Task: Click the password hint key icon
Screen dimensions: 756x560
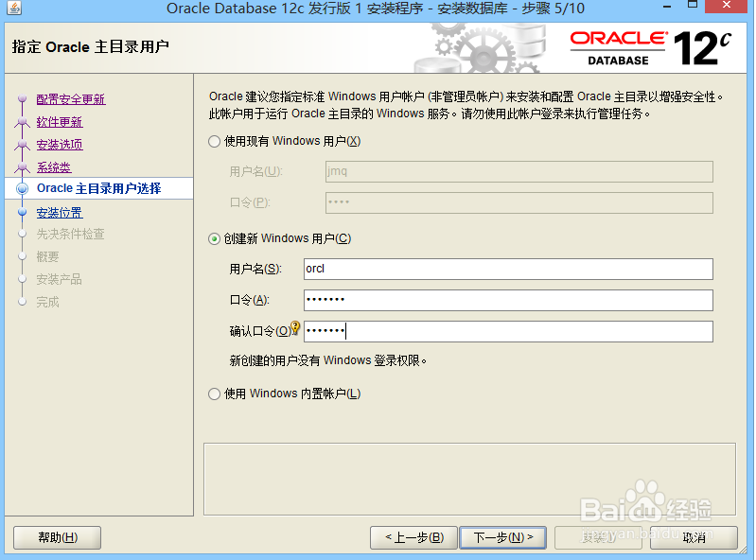Action: 295,328
